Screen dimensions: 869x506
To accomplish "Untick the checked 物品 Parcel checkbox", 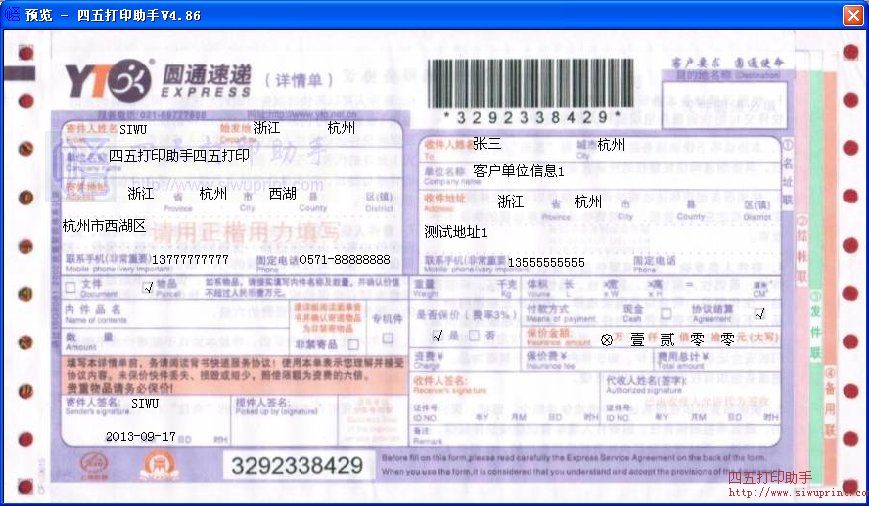I will 147,287.
